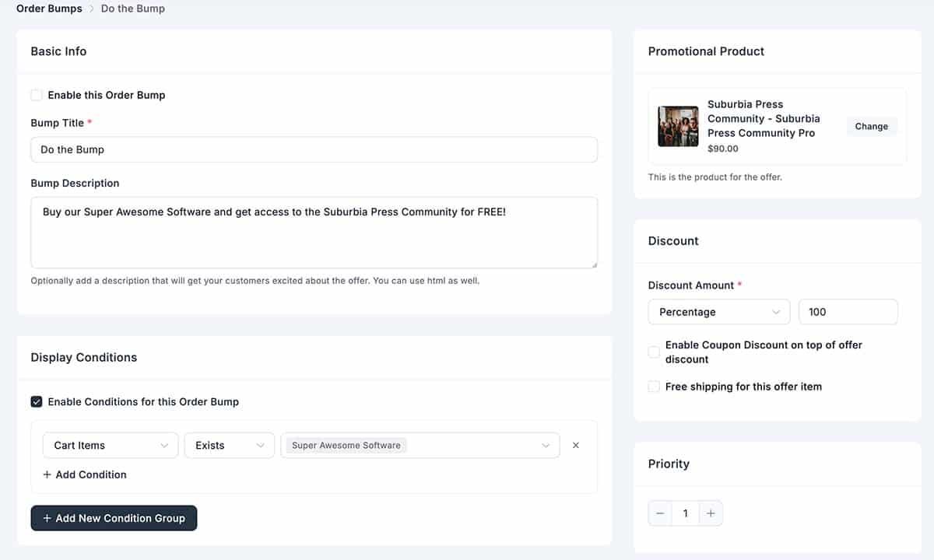Expand the product selection dropdown arrow

pyautogui.click(x=546, y=446)
